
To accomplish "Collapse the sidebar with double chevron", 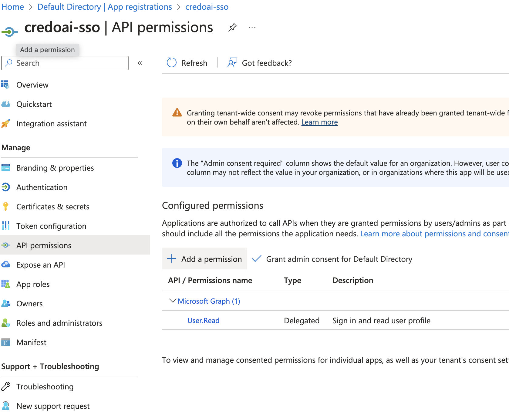I will (140, 63).
